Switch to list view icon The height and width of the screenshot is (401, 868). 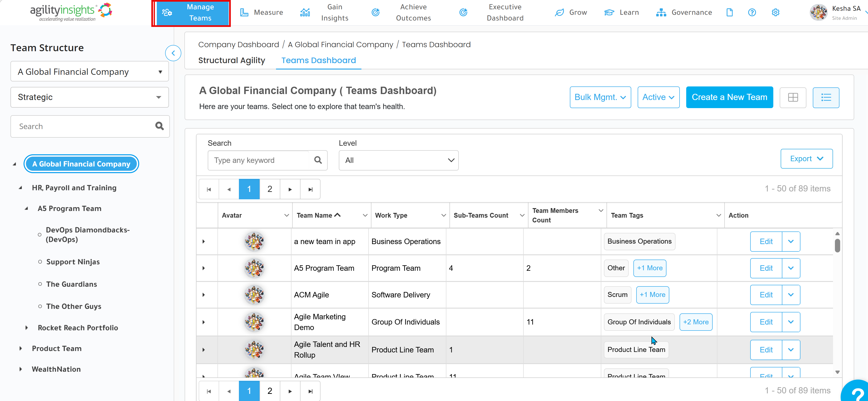coord(826,97)
